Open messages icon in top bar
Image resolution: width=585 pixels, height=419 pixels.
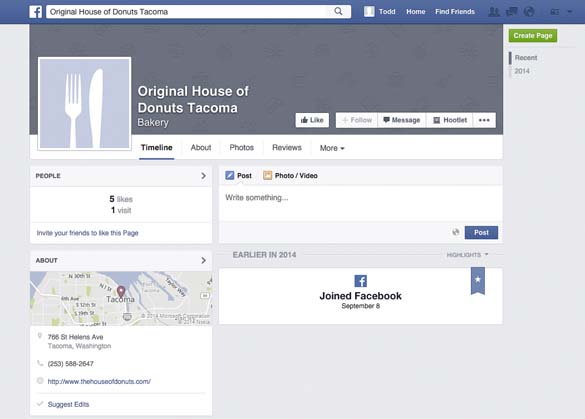click(511, 12)
